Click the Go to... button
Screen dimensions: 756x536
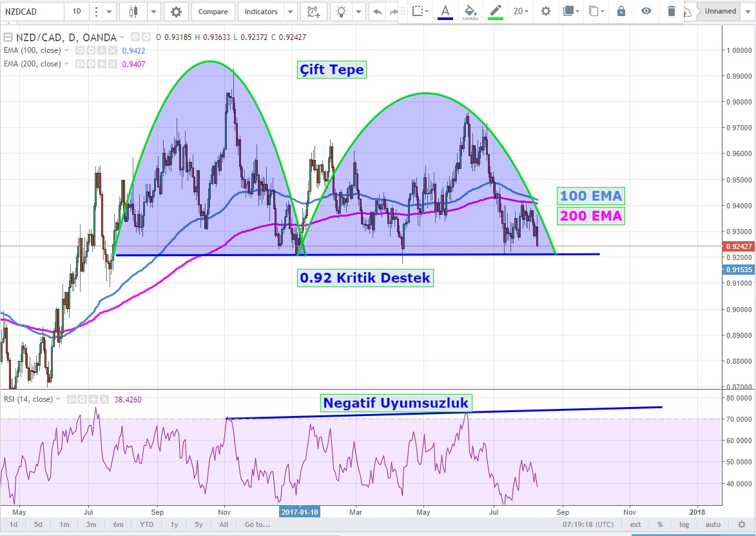(258, 525)
